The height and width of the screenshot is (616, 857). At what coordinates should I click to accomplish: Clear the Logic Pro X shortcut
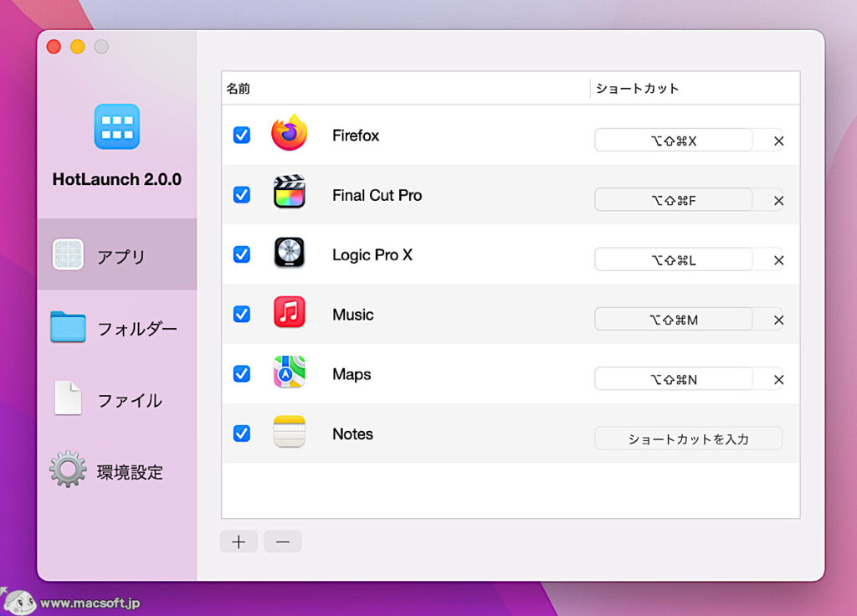click(x=779, y=260)
